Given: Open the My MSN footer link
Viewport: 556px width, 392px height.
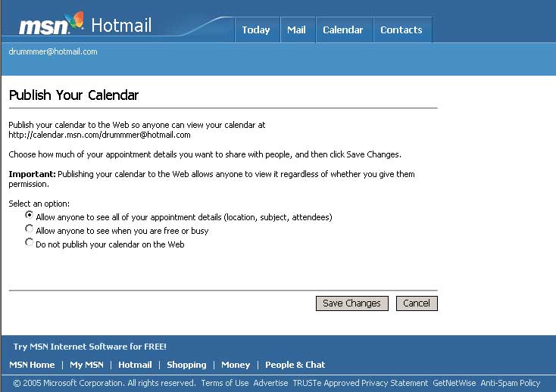Looking at the screenshot, I should 86,365.
